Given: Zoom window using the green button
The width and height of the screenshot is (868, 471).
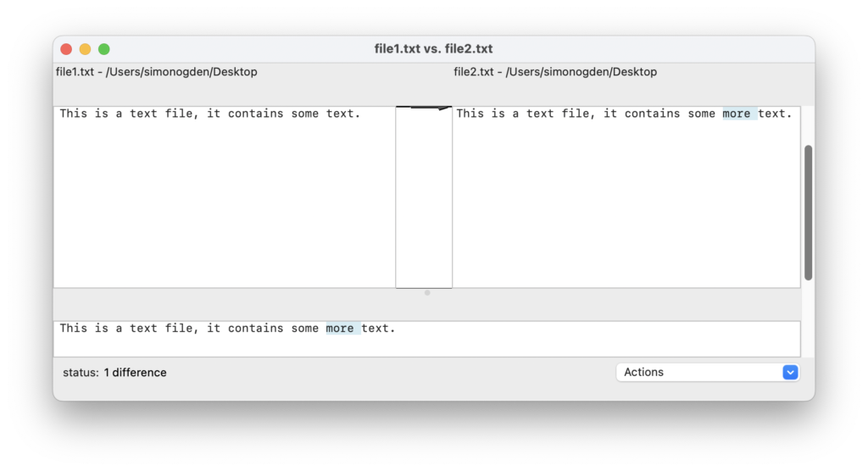Looking at the screenshot, I should (x=104, y=49).
